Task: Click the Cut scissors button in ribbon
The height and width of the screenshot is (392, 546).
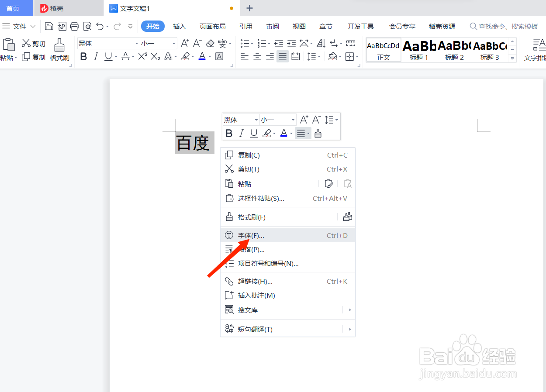Action: pos(34,44)
